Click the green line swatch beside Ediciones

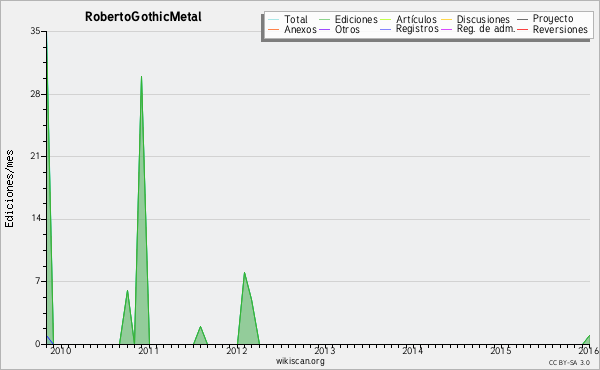324,20
